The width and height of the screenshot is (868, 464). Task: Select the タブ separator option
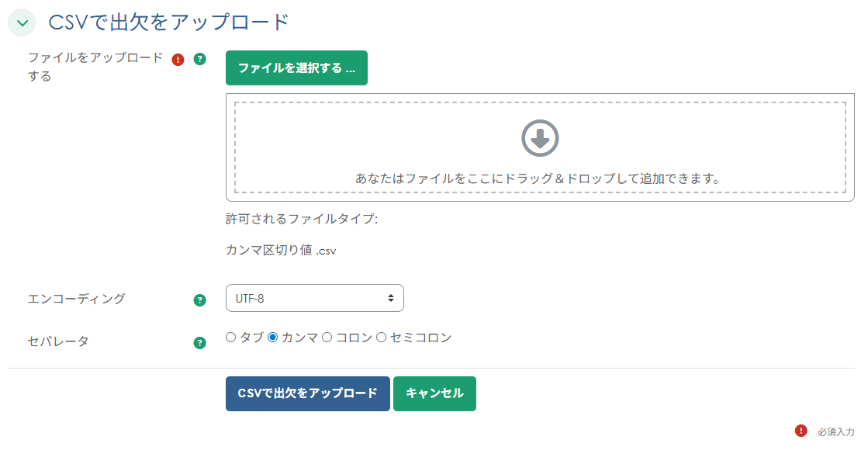click(x=230, y=338)
